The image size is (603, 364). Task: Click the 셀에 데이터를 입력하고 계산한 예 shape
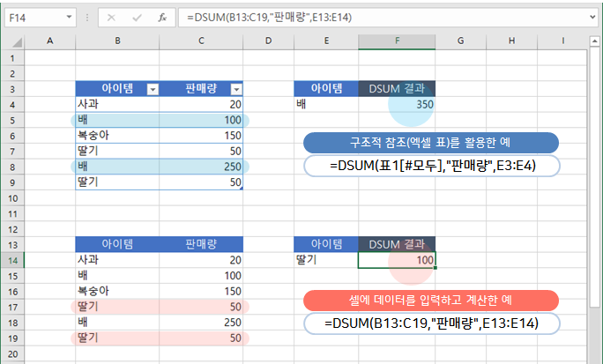click(x=431, y=301)
